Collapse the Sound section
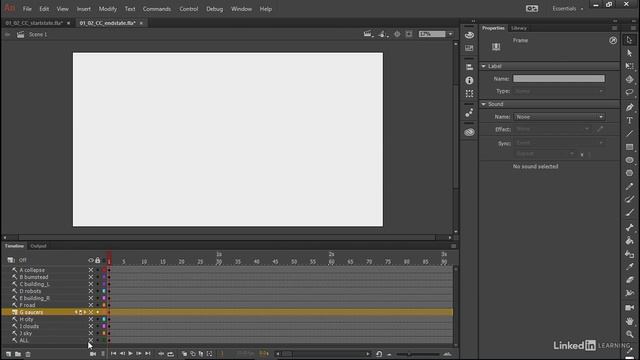 point(484,104)
